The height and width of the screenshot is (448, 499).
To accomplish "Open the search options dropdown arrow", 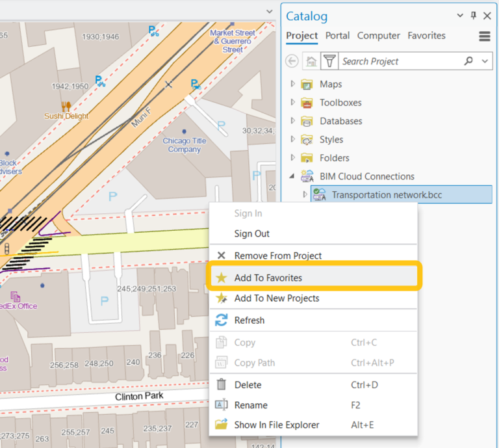I will (x=485, y=61).
